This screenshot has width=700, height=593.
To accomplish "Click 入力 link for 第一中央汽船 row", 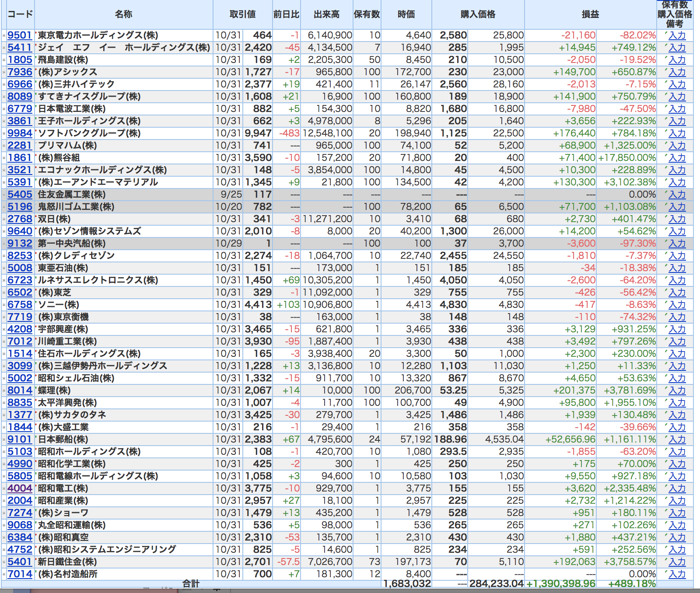I will (x=677, y=244).
